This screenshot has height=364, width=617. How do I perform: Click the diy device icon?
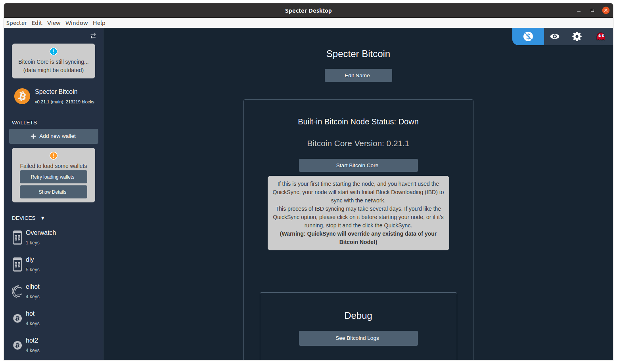pyautogui.click(x=17, y=265)
